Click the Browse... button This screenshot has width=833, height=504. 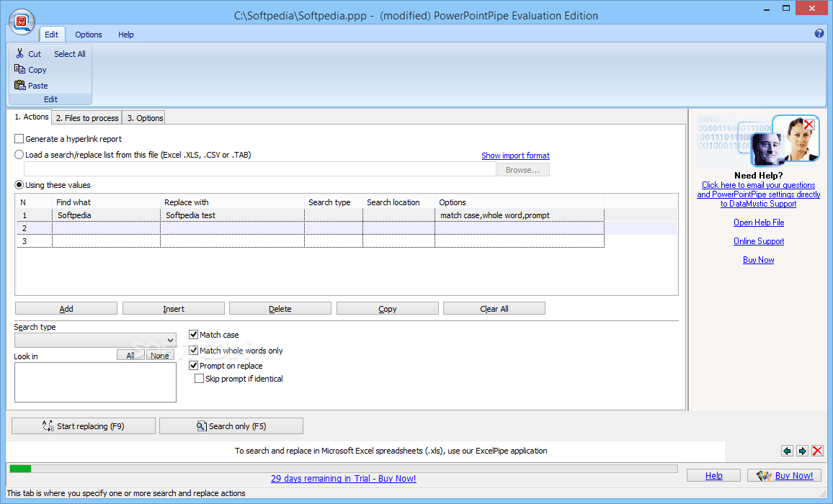pos(523,170)
